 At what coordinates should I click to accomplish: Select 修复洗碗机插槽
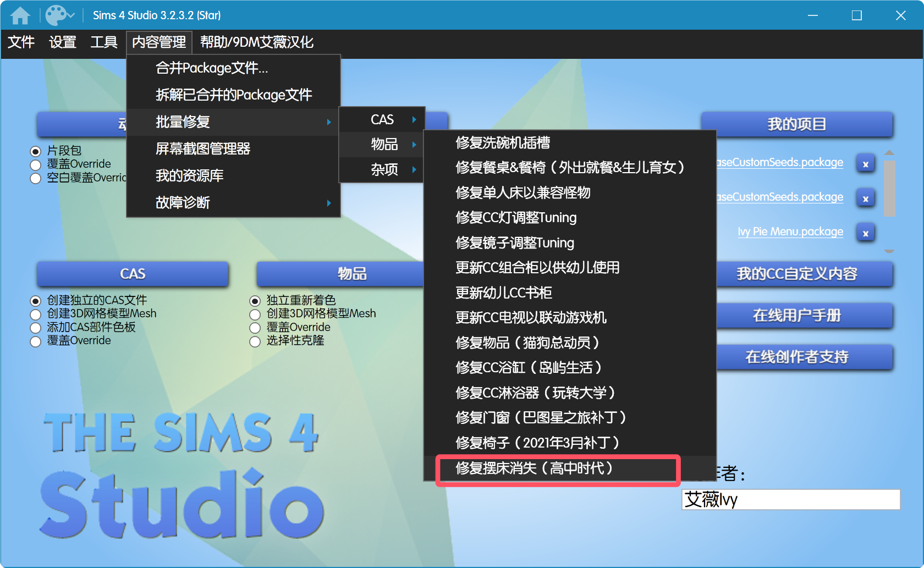point(570,143)
